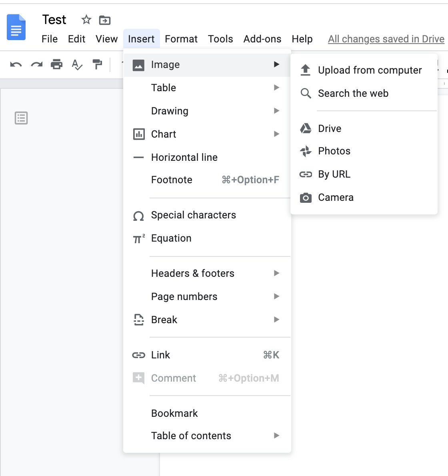Show the document outline panel icon

click(x=21, y=118)
